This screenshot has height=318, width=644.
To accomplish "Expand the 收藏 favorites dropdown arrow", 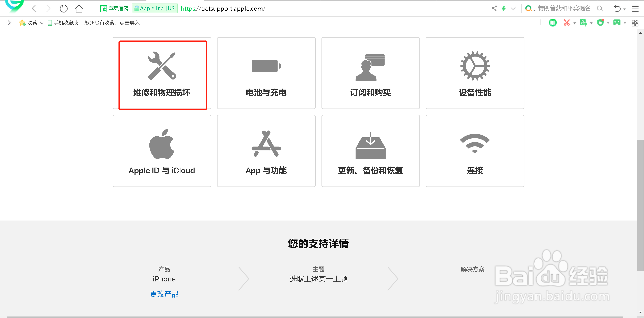I will click(42, 23).
